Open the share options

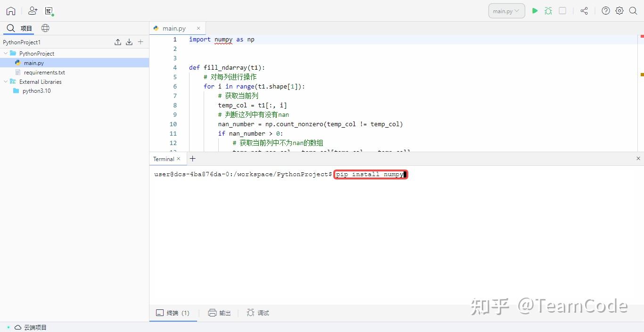coord(584,10)
